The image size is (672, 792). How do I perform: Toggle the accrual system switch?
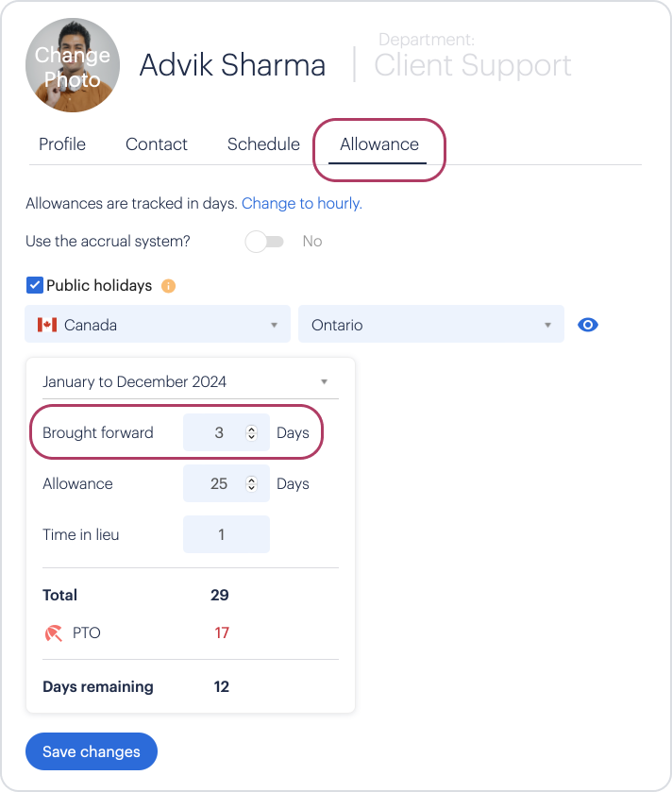point(264,242)
